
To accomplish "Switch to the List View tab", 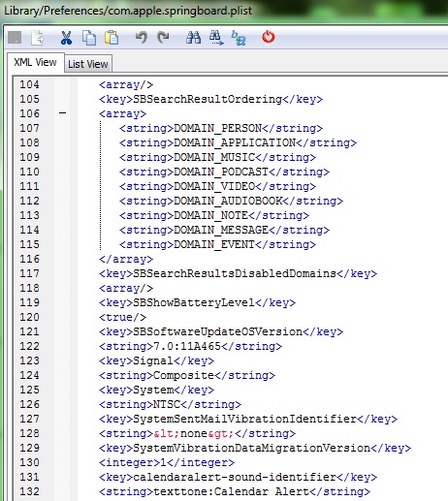I will pos(88,64).
